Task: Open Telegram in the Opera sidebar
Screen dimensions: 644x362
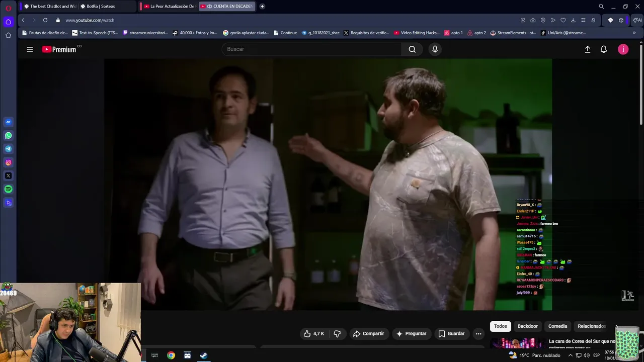Action: [8, 149]
